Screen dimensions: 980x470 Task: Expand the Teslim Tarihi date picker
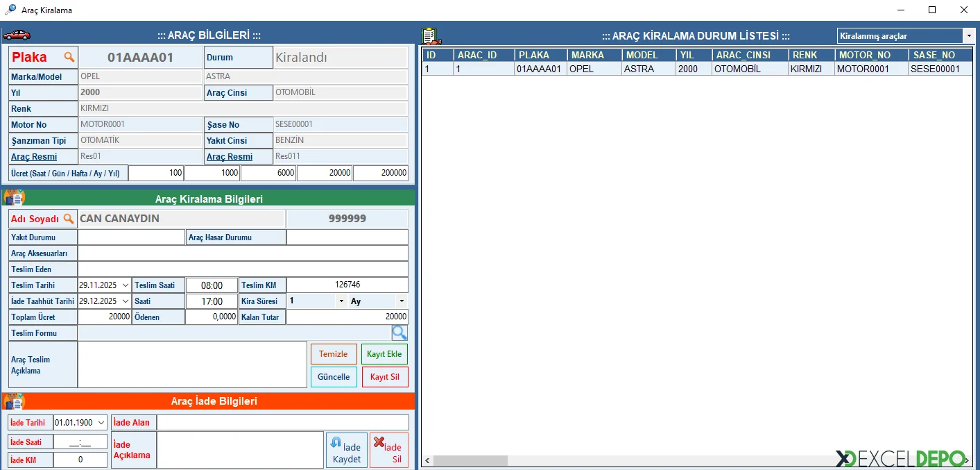pyautogui.click(x=125, y=285)
